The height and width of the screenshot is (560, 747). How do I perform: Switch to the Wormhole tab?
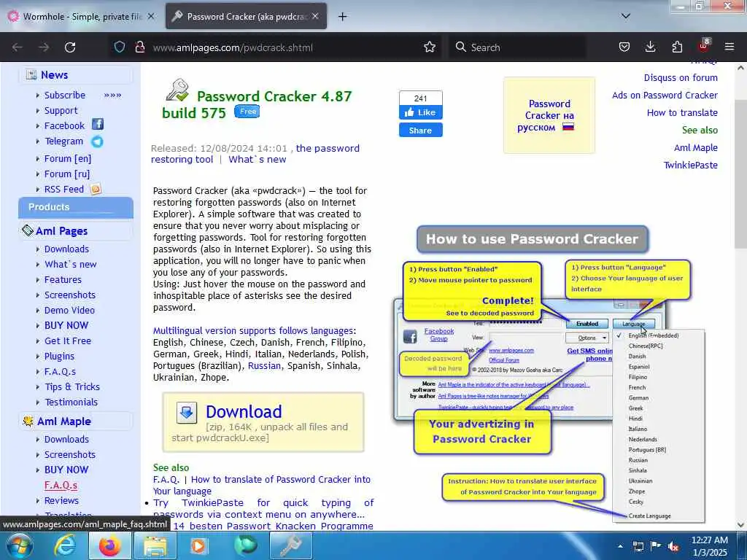click(x=81, y=16)
